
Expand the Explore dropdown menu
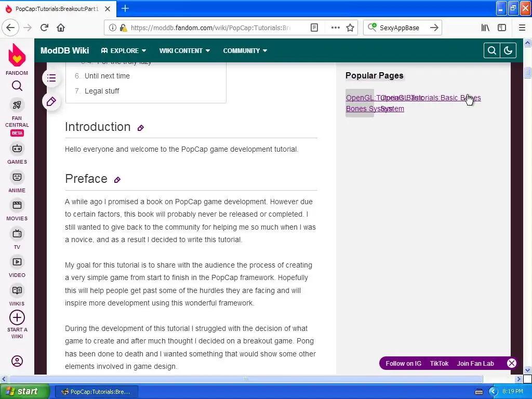tap(124, 50)
